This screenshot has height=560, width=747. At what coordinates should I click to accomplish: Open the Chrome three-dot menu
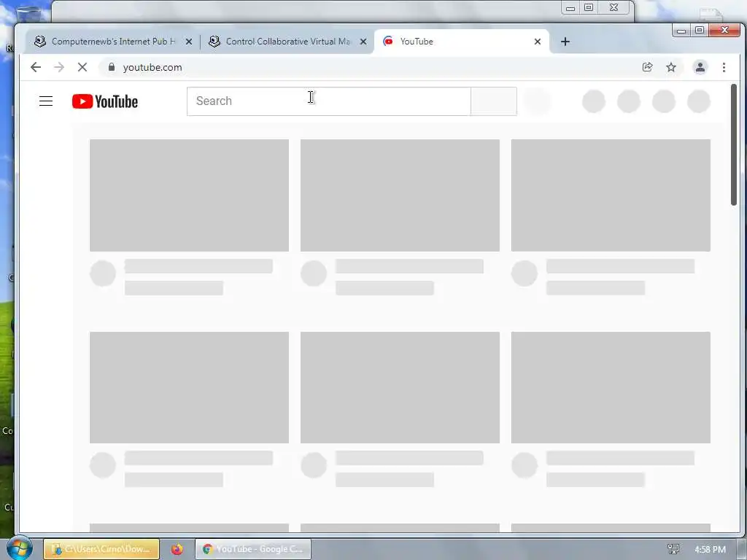pyautogui.click(x=724, y=67)
